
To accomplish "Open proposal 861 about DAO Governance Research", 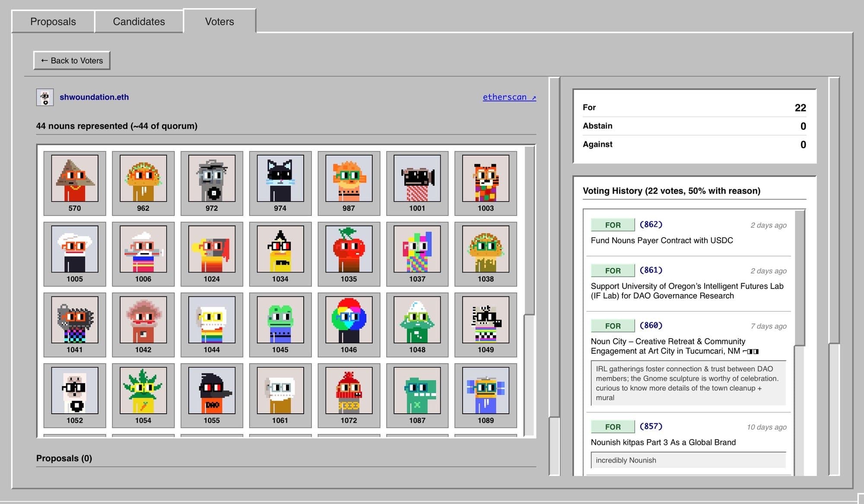I will point(688,291).
